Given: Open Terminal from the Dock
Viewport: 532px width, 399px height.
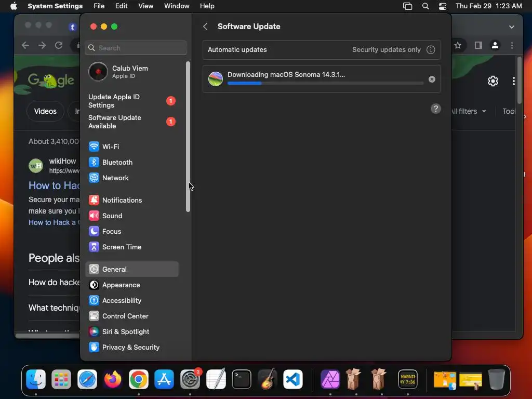Looking at the screenshot, I should click(x=242, y=379).
